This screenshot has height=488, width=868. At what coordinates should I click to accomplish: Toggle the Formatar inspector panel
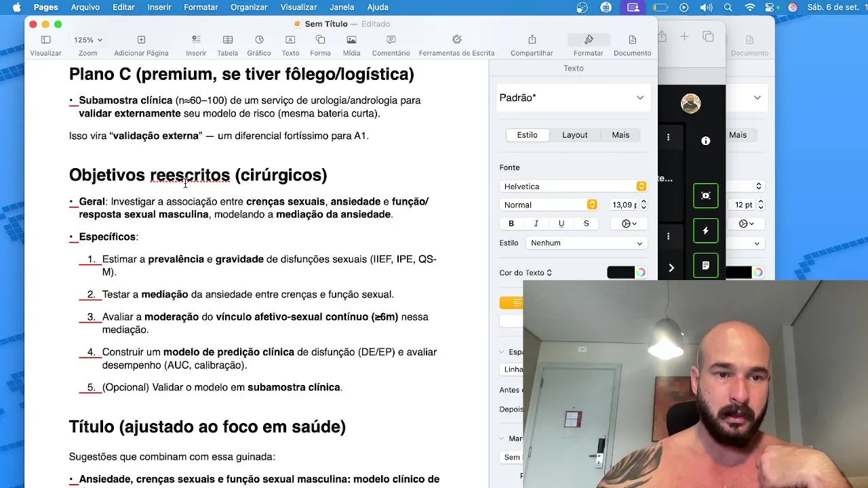tap(589, 40)
